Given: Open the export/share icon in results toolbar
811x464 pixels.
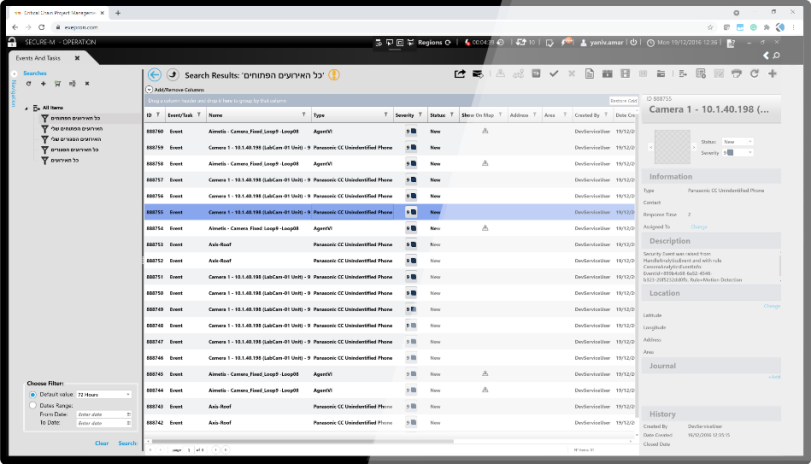Looking at the screenshot, I should pyautogui.click(x=459, y=74).
